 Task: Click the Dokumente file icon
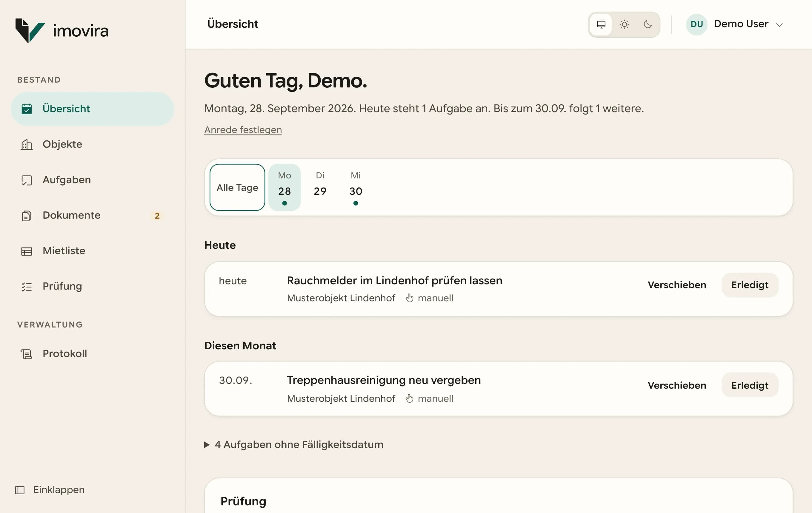(x=27, y=216)
